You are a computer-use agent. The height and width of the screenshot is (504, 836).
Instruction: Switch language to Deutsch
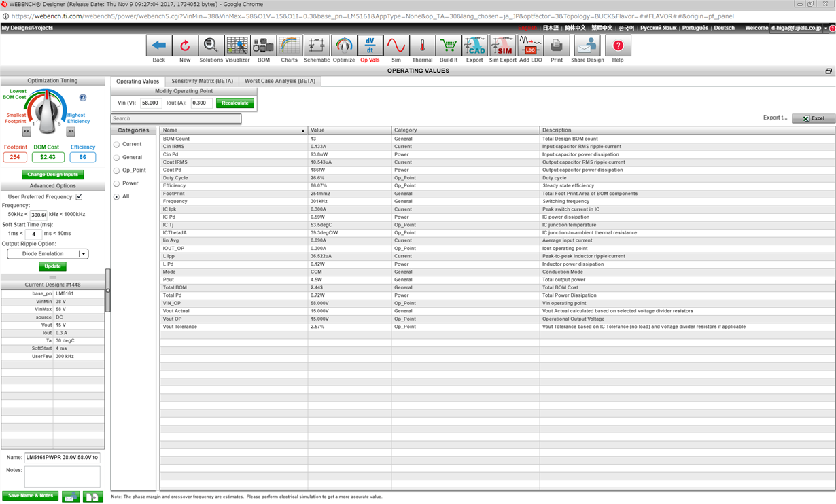pos(724,28)
